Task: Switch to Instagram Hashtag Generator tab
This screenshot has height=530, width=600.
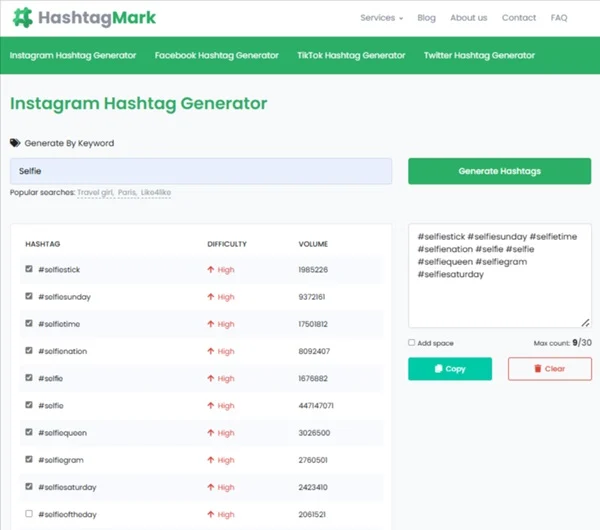Action: pos(73,55)
